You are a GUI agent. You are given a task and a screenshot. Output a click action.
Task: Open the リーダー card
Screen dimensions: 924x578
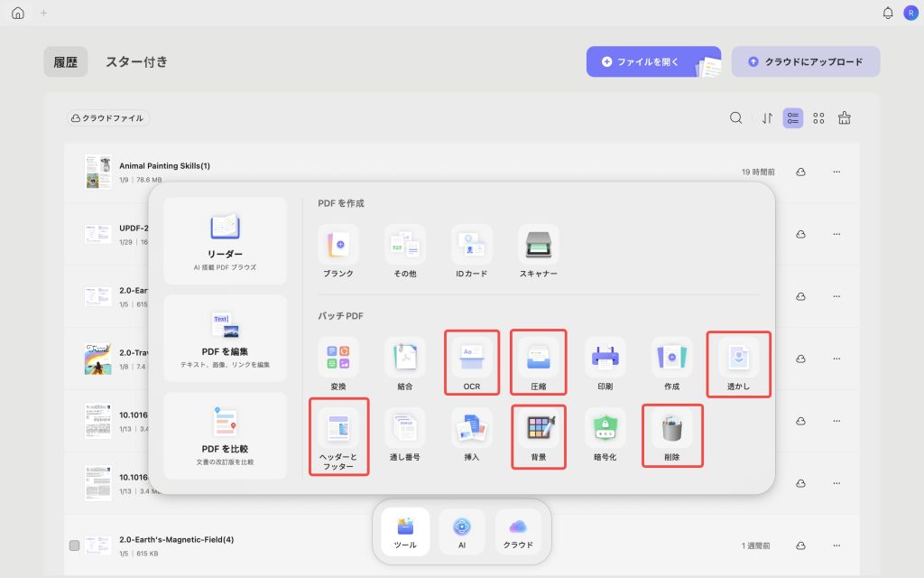click(225, 241)
